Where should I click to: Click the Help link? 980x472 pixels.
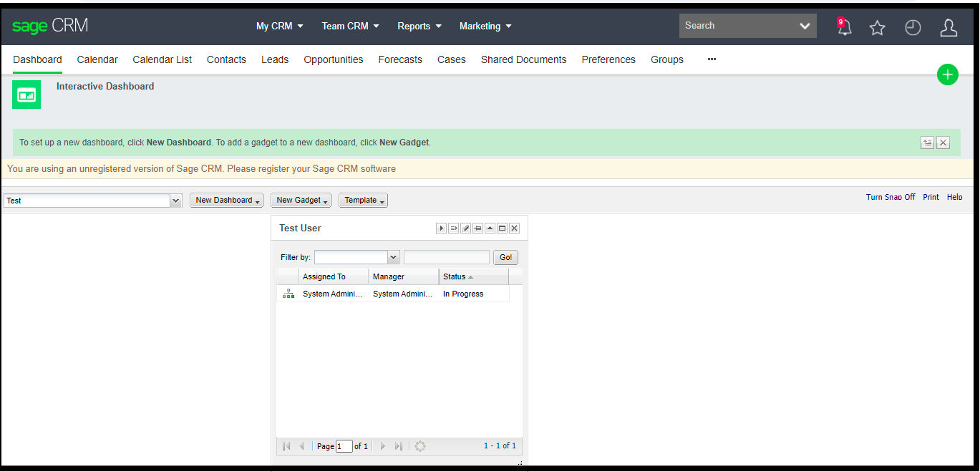tap(955, 197)
